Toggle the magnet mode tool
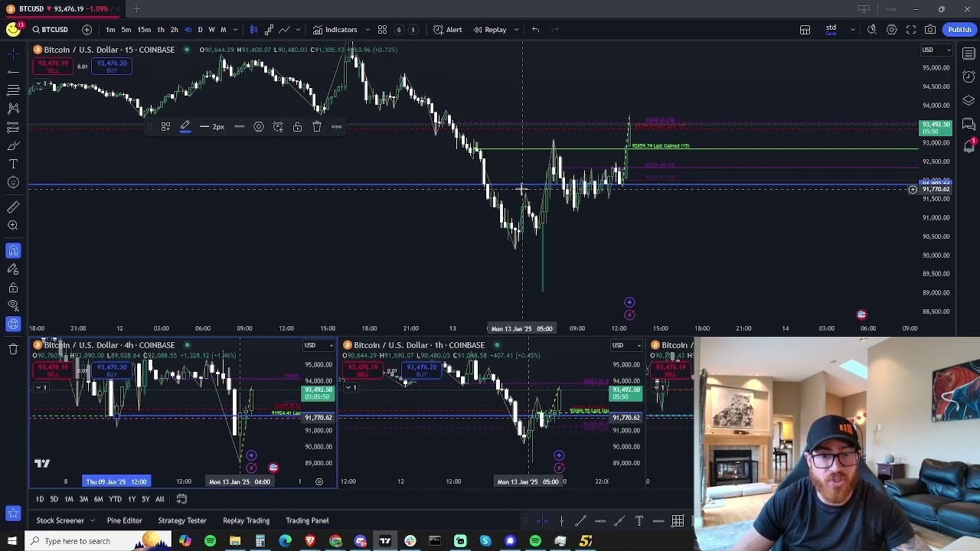The image size is (980, 551). (13, 251)
